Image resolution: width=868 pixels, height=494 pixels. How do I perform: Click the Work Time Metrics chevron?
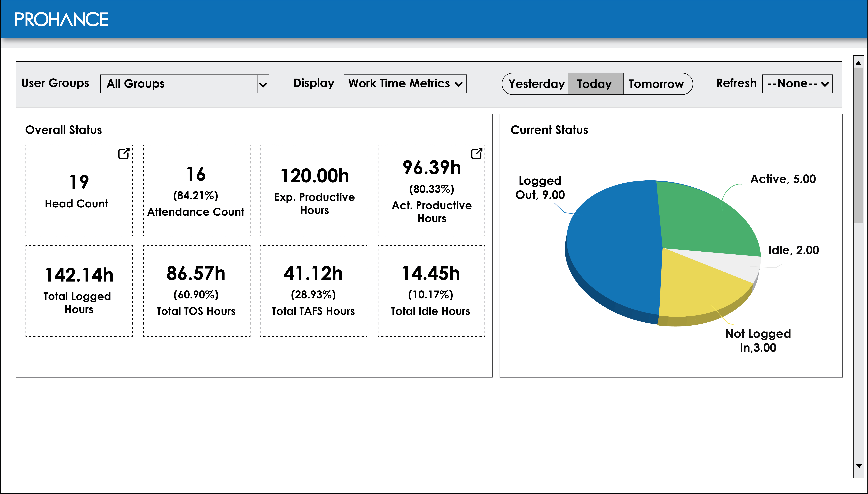coord(459,84)
